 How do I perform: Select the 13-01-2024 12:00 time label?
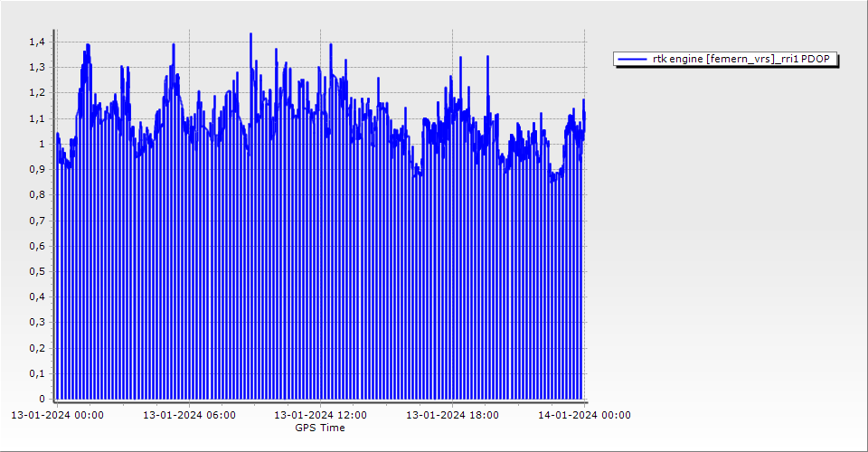320,415
